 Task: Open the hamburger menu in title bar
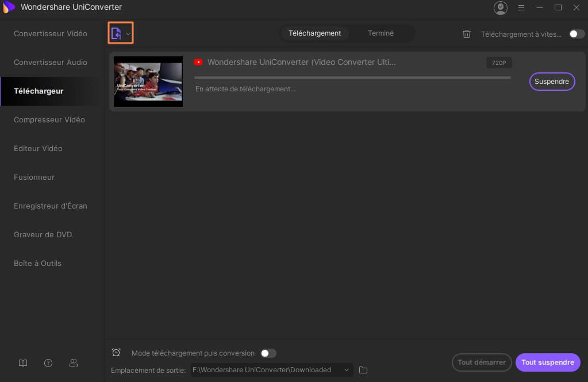pos(521,7)
